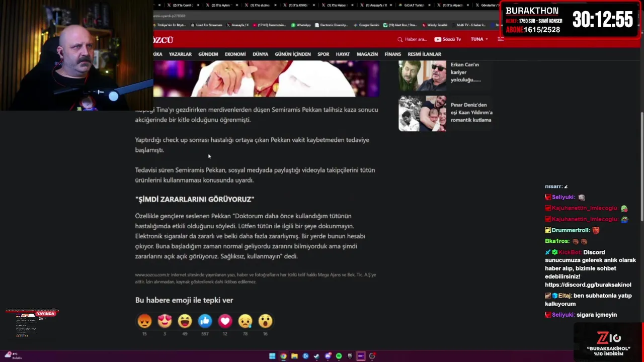
Task: Click the Pınar Deniz article thumbnail
Action: [x=422, y=114]
